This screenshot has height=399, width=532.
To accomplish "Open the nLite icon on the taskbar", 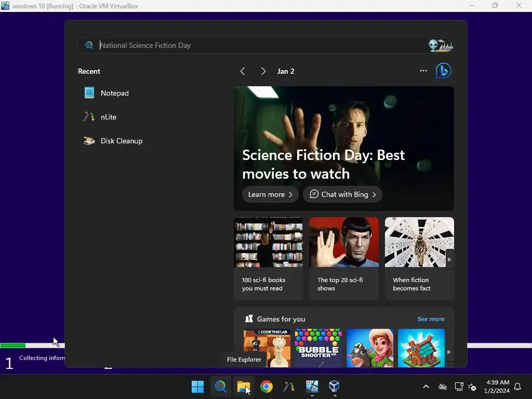I will click(289, 387).
